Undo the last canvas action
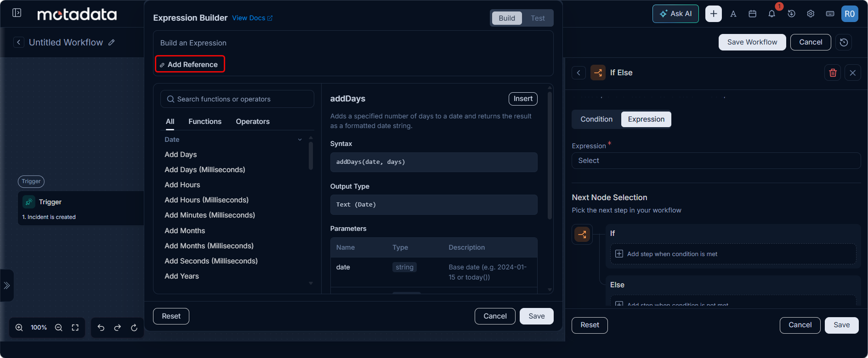 click(101, 328)
